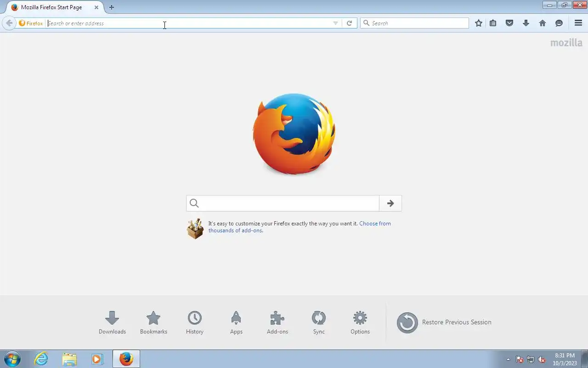Reload the current page
The image size is (588, 368).
tap(349, 23)
